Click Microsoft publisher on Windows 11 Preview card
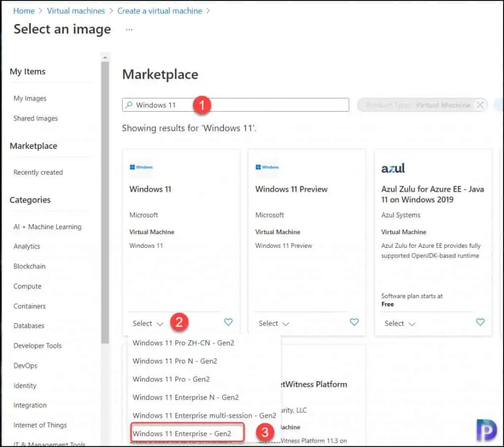The image size is (504, 447). (x=269, y=215)
